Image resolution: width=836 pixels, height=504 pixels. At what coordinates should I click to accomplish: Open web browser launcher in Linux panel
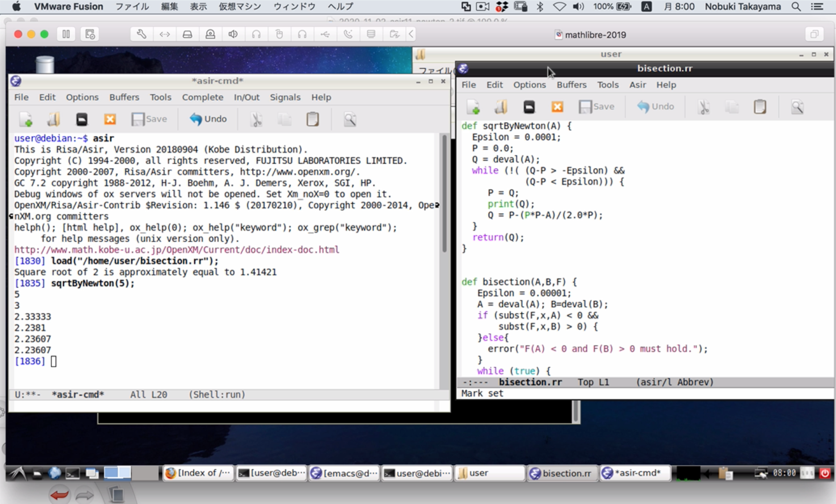coord(55,473)
